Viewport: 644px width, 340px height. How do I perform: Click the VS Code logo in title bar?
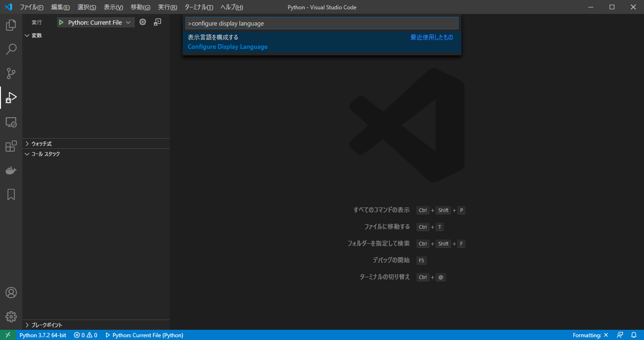point(8,7)
